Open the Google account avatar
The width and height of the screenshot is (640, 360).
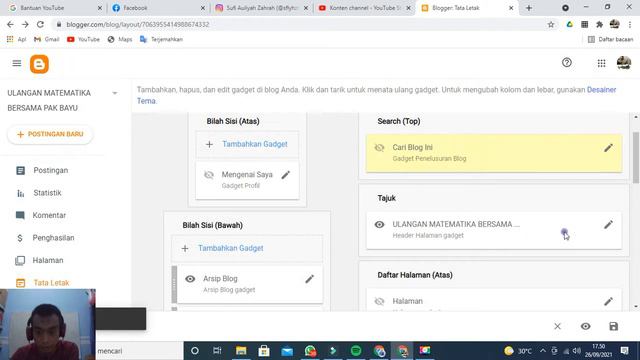(x=624, y=63)
